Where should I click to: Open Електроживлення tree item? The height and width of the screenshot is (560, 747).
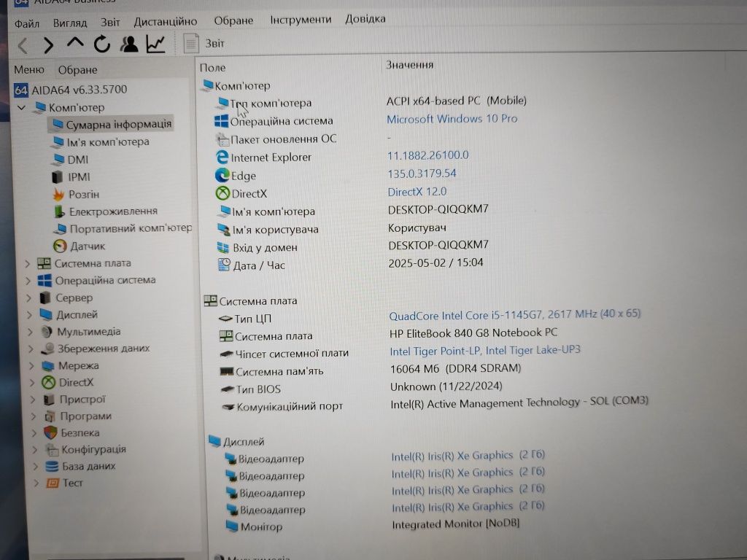(105, 211)
